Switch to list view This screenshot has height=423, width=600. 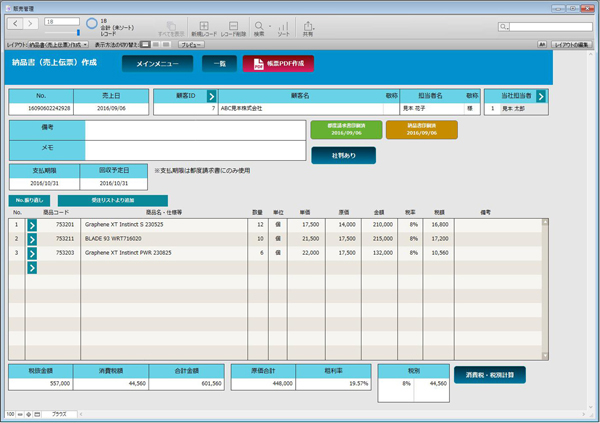coord(156,45)
